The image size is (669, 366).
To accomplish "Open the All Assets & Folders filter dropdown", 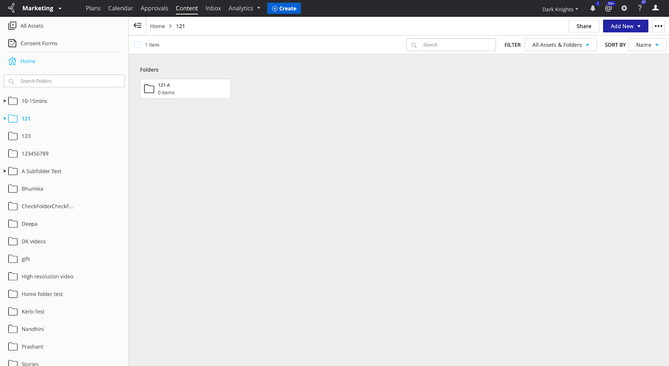I will [x=561, y=45].
